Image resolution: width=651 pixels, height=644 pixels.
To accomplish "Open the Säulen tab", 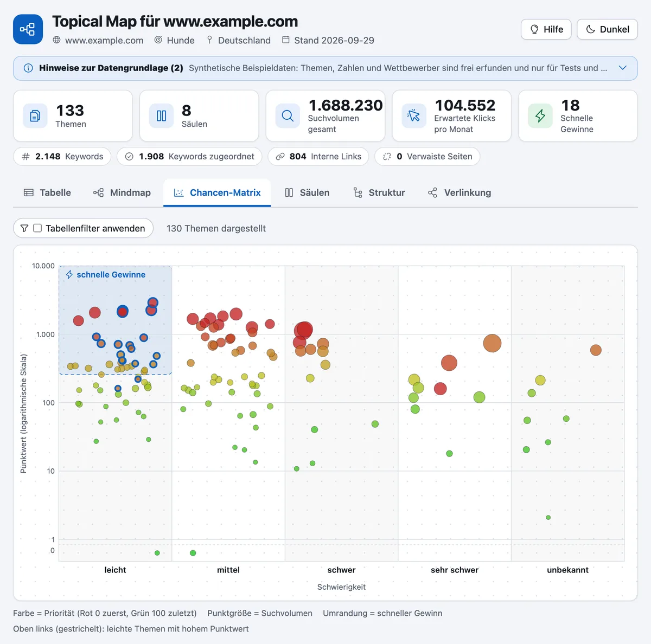I will (x=307, y=192).
